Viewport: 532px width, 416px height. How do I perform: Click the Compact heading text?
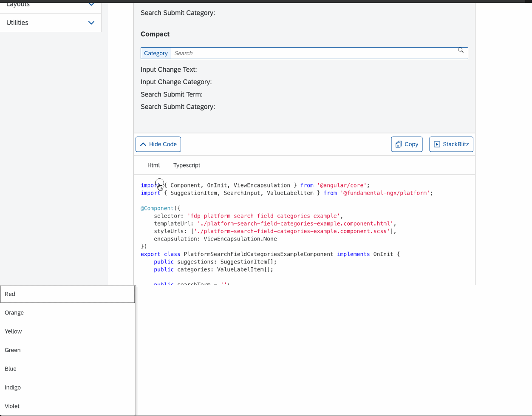tap(155, 34)
